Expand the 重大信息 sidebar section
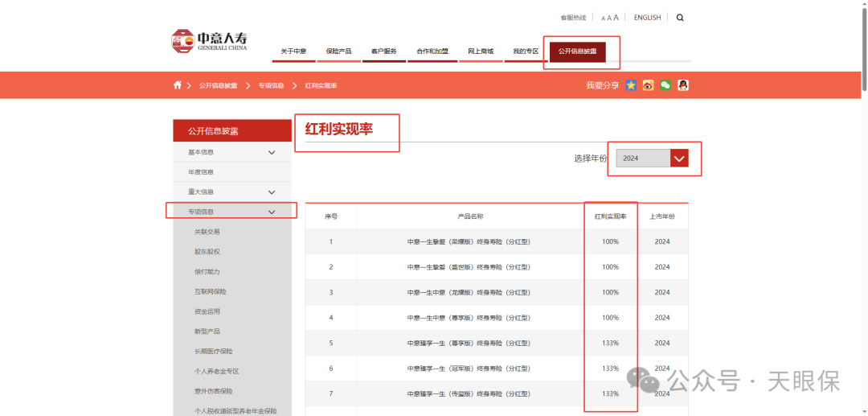868x416 pixels. tap(272, 192)
